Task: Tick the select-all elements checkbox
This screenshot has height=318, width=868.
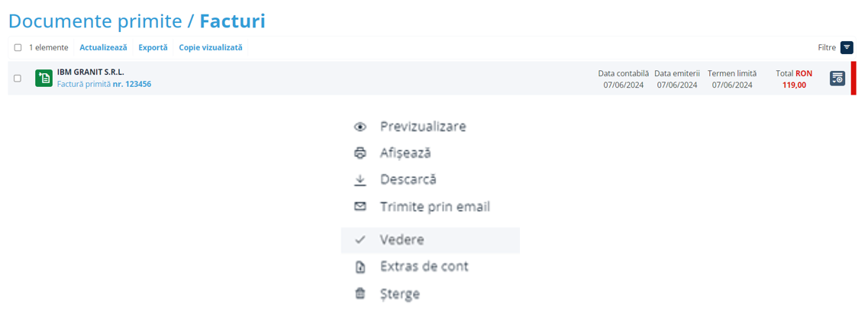Action: pyautogui.click(x=18, y=47)
